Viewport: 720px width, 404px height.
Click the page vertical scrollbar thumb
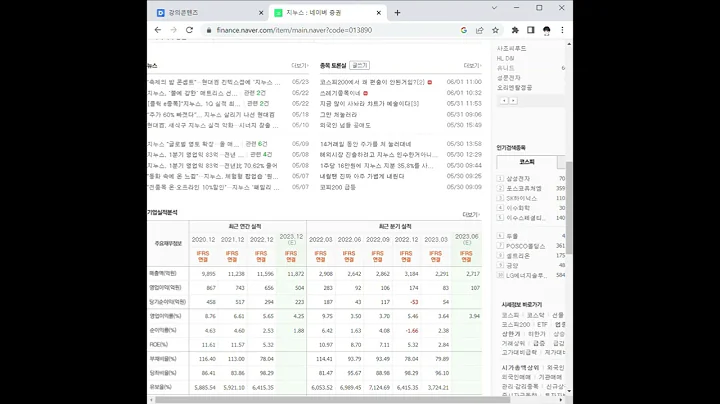point(569,208)
